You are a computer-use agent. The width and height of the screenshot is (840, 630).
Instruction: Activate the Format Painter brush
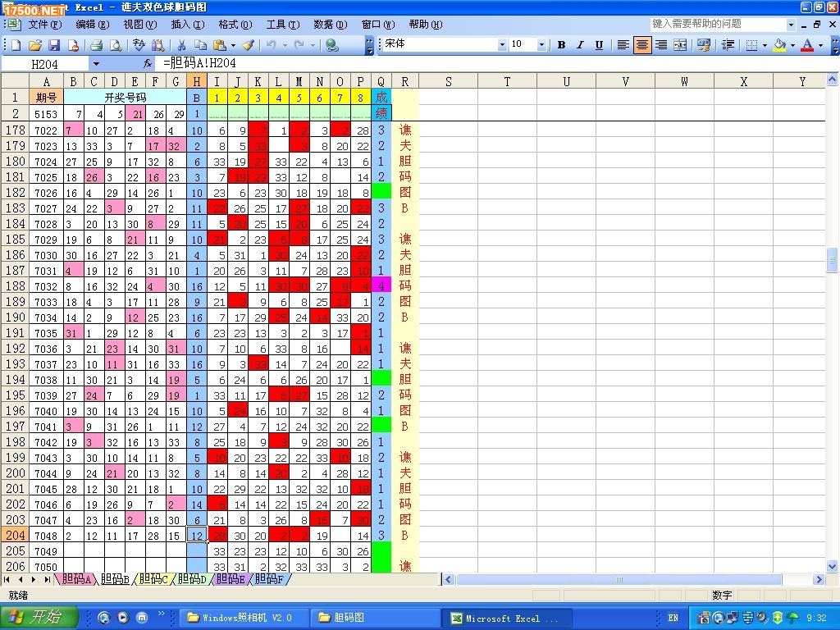point(248,46)
